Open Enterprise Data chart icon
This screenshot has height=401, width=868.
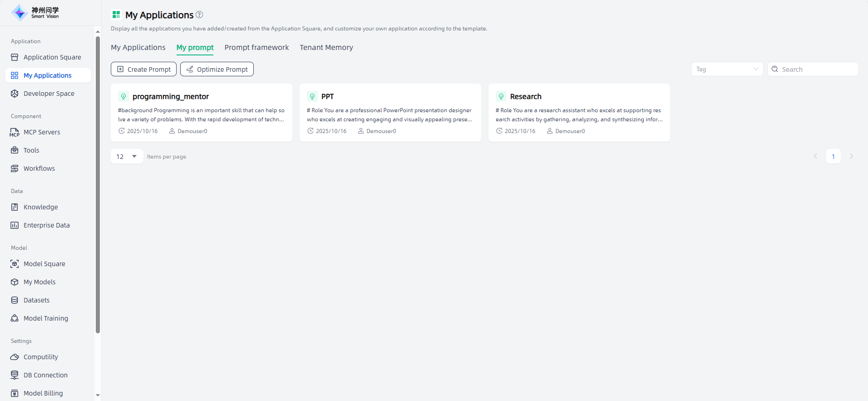pos(15,225)
